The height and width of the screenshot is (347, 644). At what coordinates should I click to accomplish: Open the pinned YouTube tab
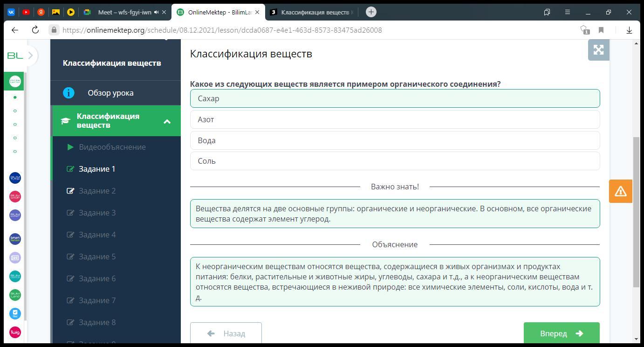(x=26, y=12)
